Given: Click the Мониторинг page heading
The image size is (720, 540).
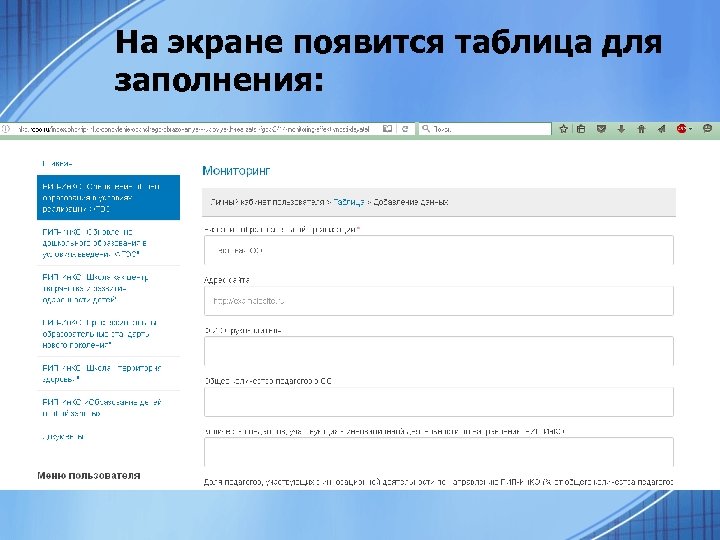Looking at the screenshot, I should (x=236, y=171).
